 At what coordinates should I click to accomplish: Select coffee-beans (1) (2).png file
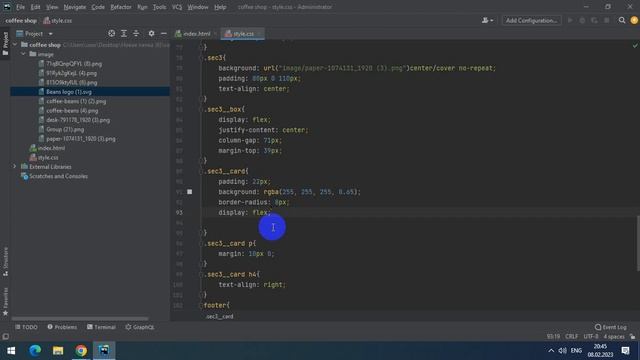pos(76,101)
